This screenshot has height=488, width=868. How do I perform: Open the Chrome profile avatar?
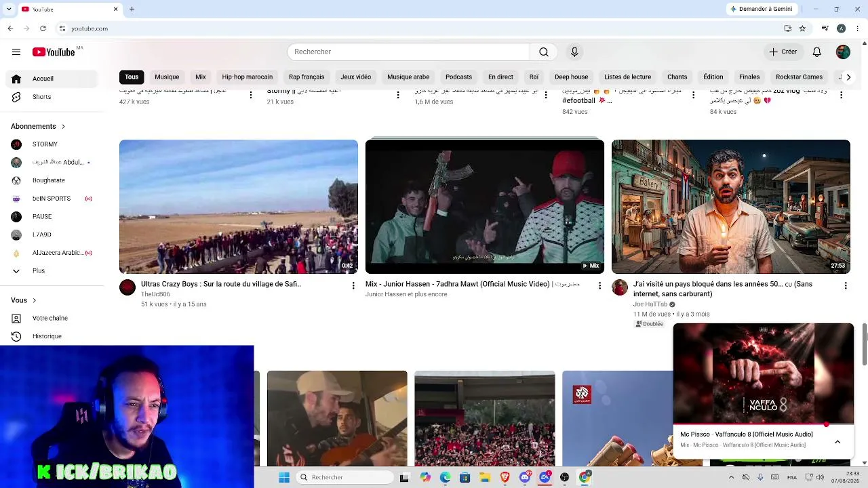click(841, 28)
